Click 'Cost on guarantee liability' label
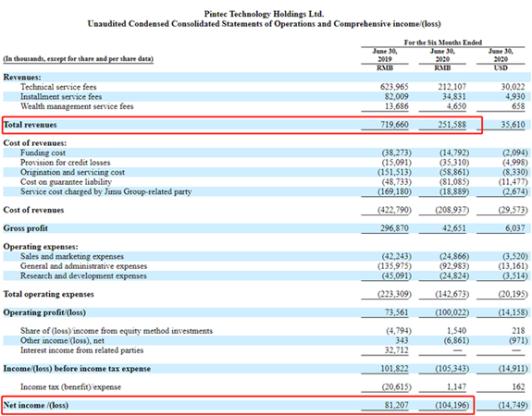Image resolution: width=532 pixels, height=416 pixels. coord(66,182)
